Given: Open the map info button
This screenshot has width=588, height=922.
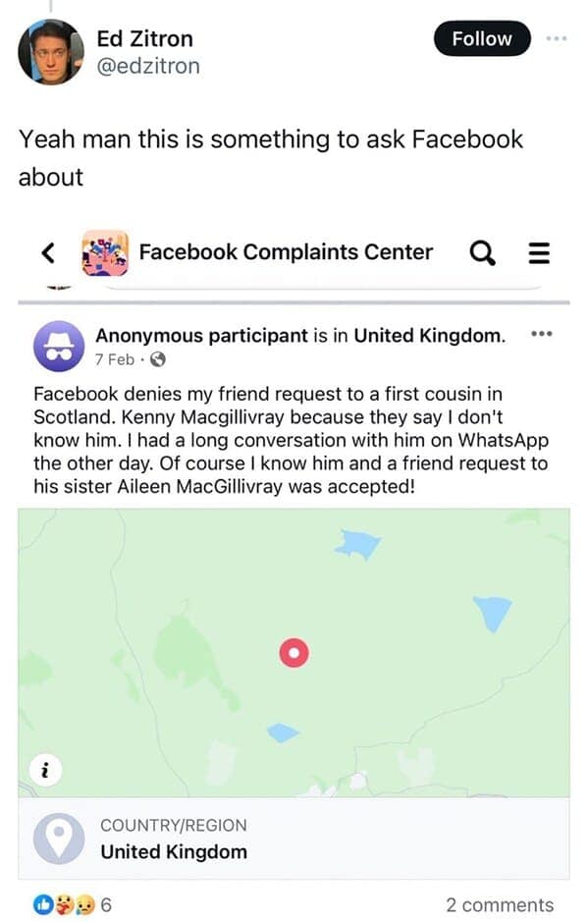Looking at the screenshot, I should click(46, 770).
